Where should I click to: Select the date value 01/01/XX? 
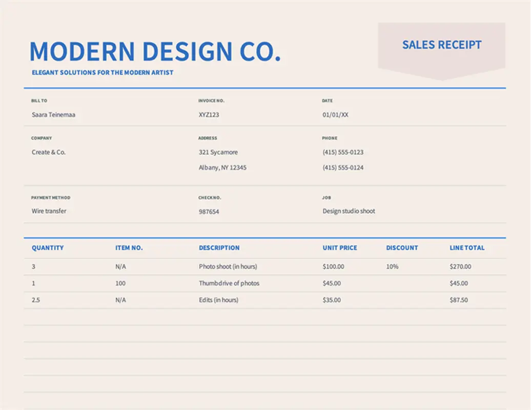[x=335, y=115]
